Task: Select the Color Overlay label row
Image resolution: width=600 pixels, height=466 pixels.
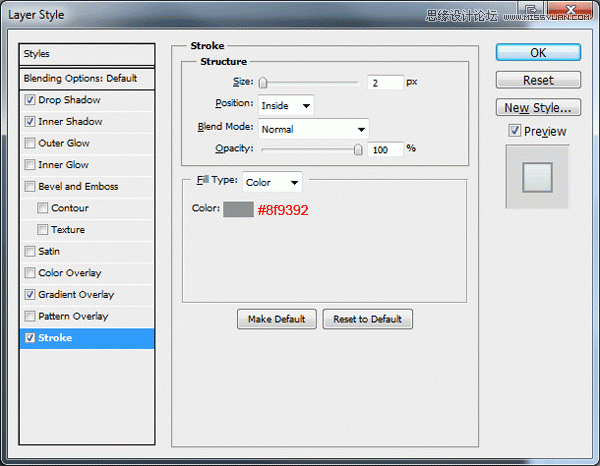Action: tap(87, 273)
